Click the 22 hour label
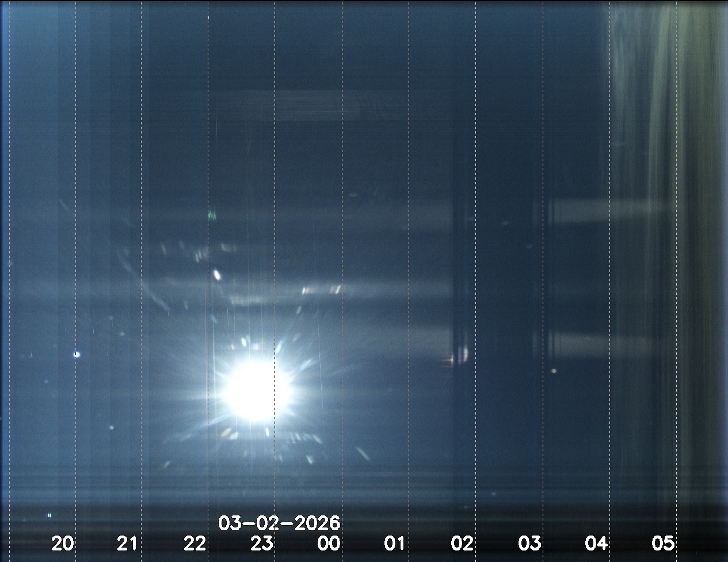Image resolution: width=728 pixels, height=562 pixels. pos(195,543)
